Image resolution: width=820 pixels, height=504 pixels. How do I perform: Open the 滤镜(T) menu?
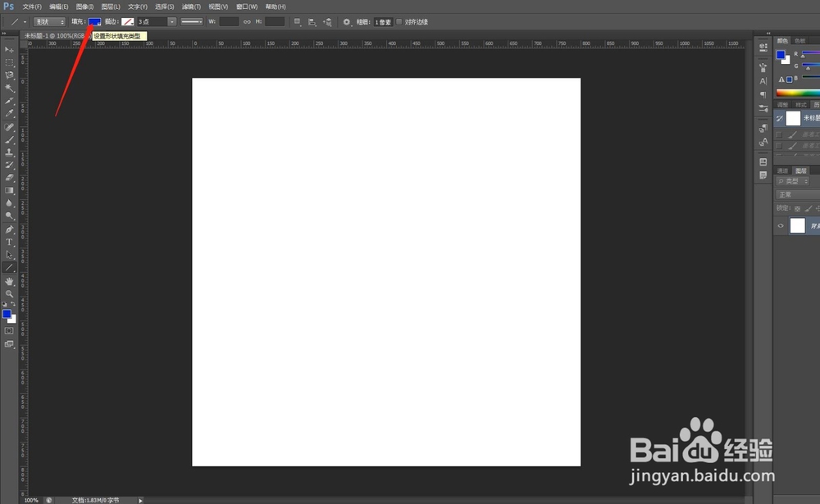[191, 7]
